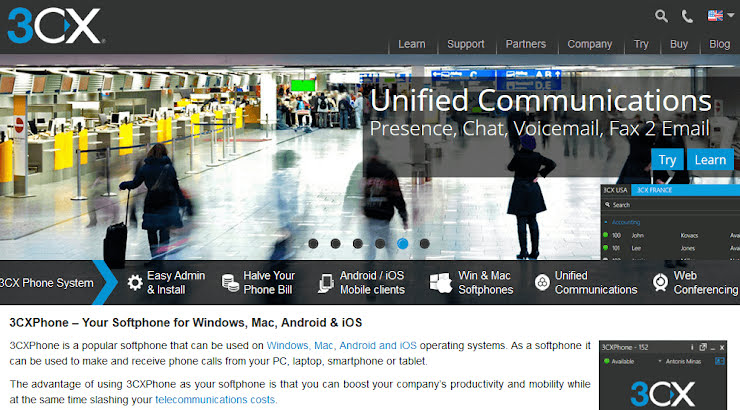Select the second carousel slide dot

click(336, 243)
